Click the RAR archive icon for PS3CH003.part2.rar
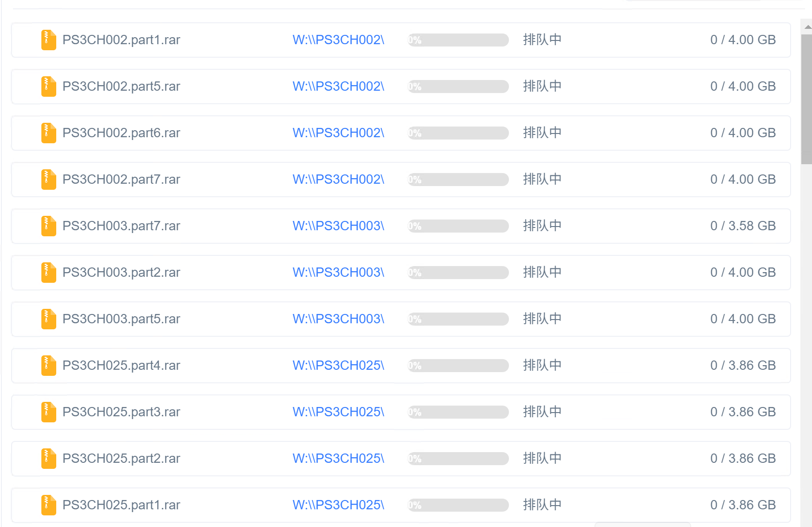Image resolution: width=812 pixels, height=527 pixels. point(48,273)
